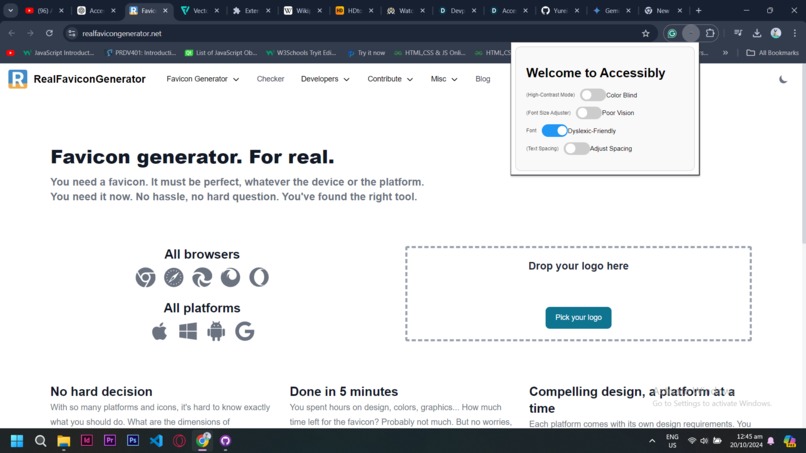Screen dimensions: 806x453
Task: Click the Opera browser icon under All browsers
Action: click(259, 278)
